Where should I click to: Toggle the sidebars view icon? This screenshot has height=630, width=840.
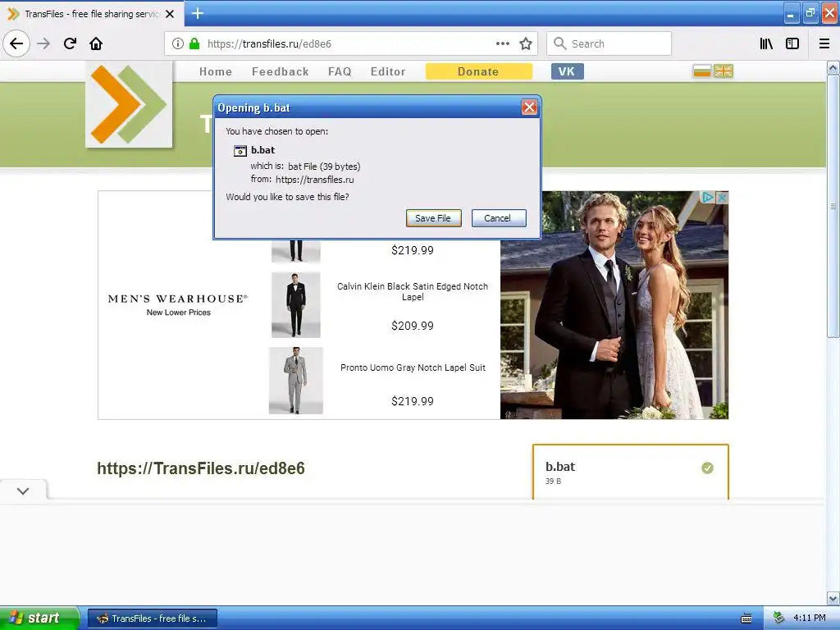(x=792, y=43)
